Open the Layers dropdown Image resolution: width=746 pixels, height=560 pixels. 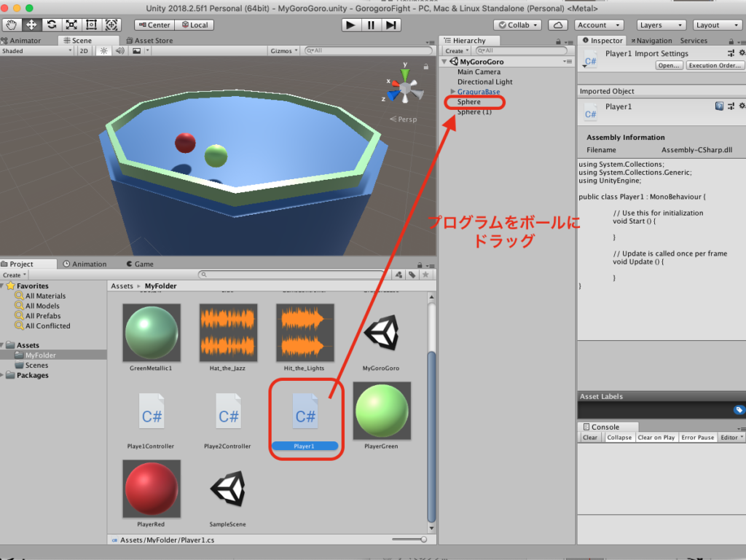click(x=661, y=25)
